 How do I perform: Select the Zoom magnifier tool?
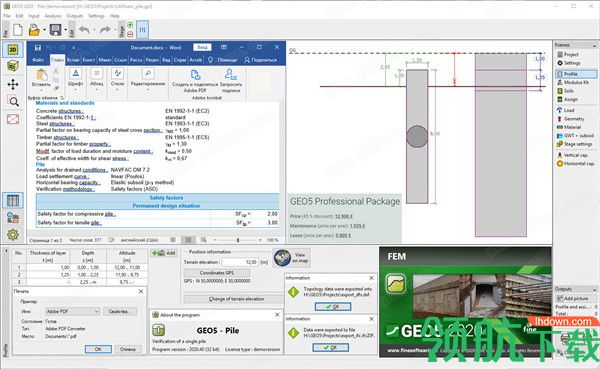click(x=13, y=101)
